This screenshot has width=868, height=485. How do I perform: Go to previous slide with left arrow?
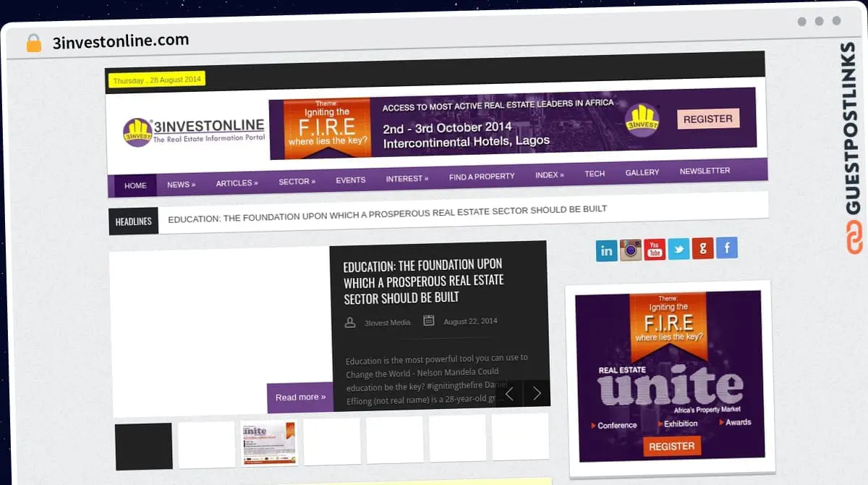click(x=509, y=394)
